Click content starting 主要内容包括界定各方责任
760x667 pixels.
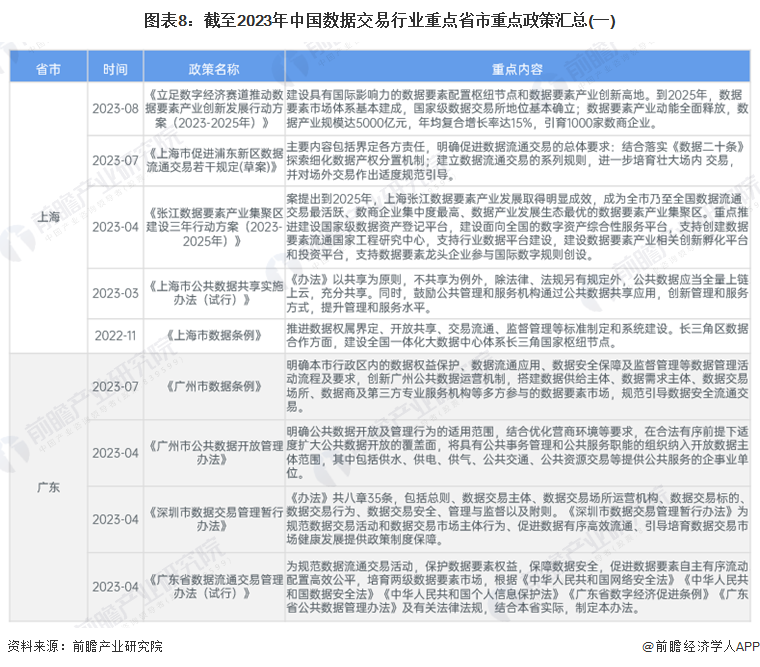(x=517, y=160)
